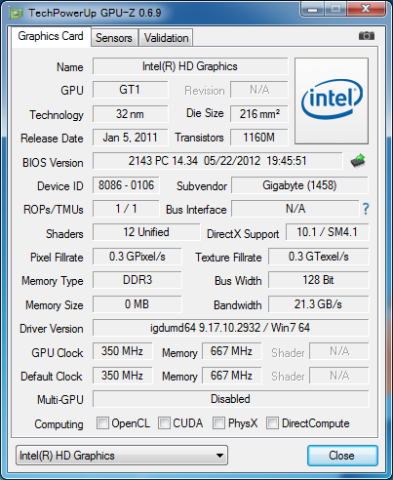Click the Shaders value 12 Unified

pos(146,232)
